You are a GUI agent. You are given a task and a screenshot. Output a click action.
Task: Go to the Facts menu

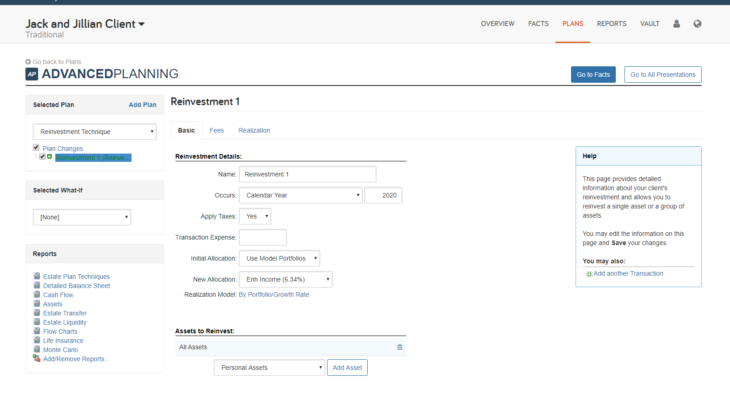coord(538,24)
